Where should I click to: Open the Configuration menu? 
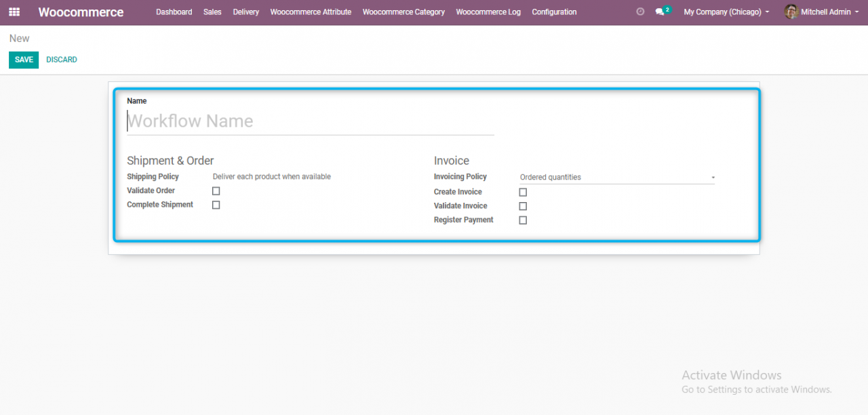(x=554, y=12)
